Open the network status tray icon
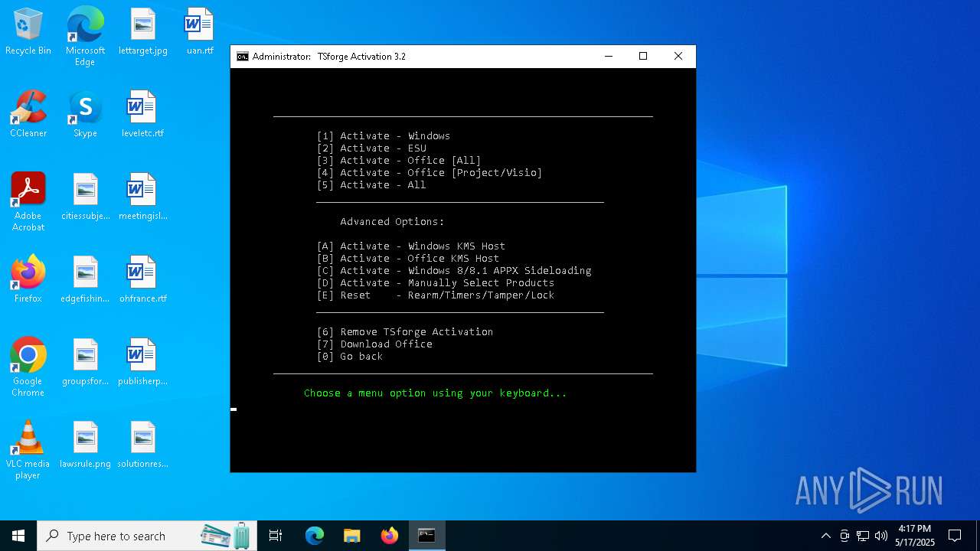 tap(863, 536)
